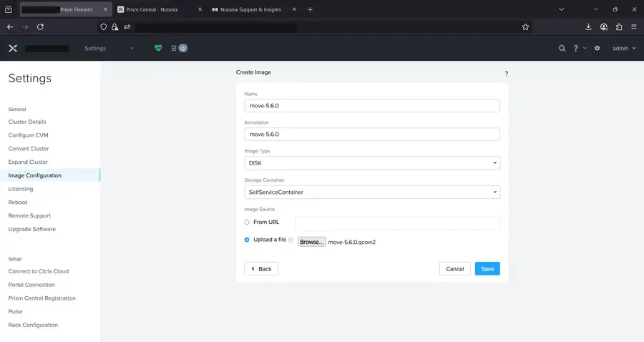The image size is (644, 342).
Task: Open Upgrade Software settings
Action: (x=32, y=229)
